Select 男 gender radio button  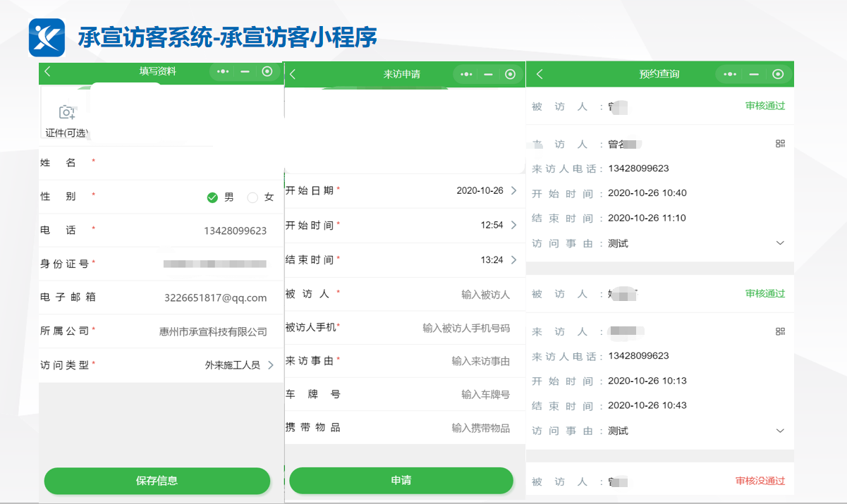click(212, 197)
